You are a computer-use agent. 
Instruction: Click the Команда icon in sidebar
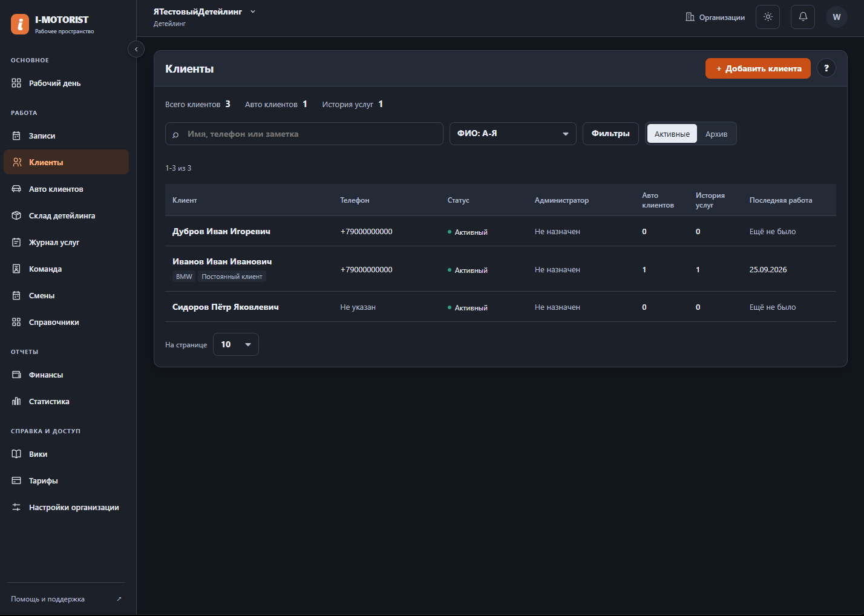tap(16, 269)
